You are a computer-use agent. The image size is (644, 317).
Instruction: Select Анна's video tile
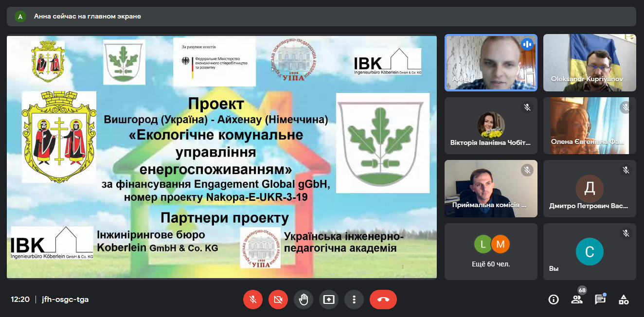(x=491, y=63)
